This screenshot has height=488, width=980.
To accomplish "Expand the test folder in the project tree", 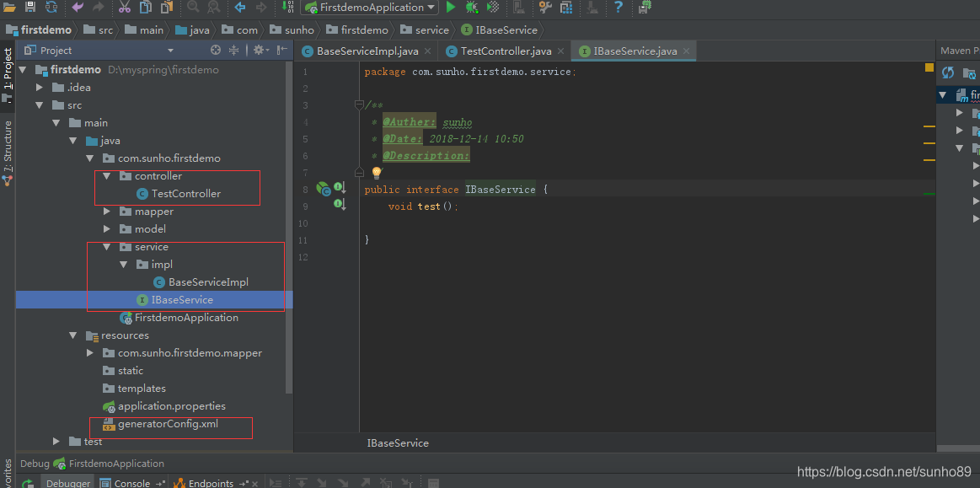I will [x=55, y=441].
